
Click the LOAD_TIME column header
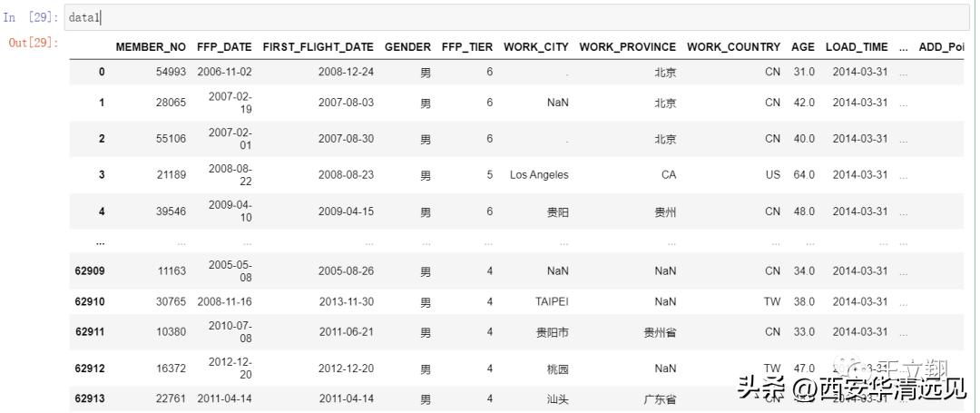coord(857,47)
